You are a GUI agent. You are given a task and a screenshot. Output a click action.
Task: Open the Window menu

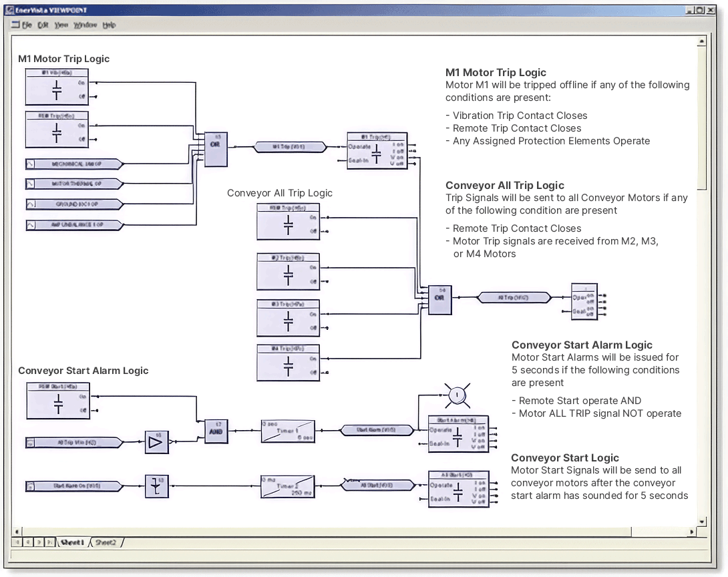tap(85, 25)
